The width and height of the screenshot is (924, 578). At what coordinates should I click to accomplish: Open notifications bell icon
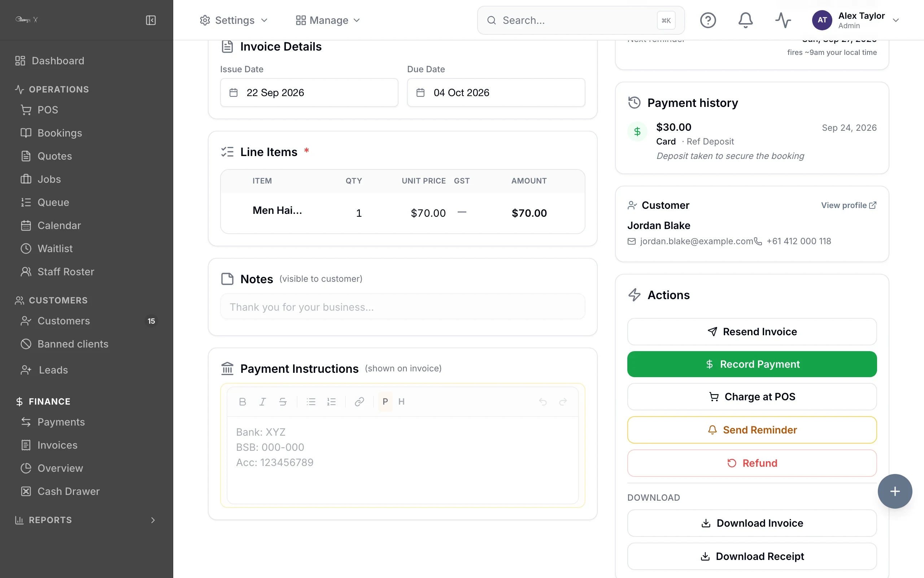point(745,20)
